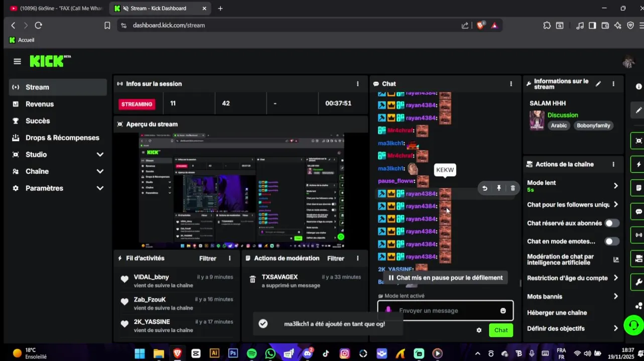The height and width of the screenshot is (361, 644).
Task: Open Restriction d'âge du compte chevron
Action: (615, 278)
